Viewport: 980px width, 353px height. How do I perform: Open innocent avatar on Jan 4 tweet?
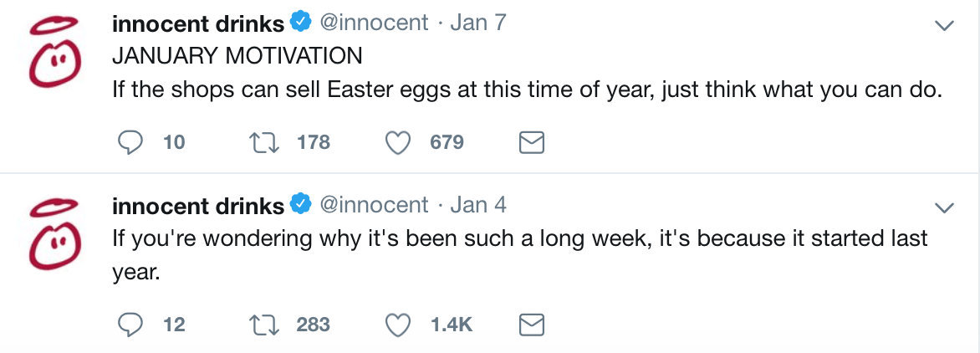point(53,235)
